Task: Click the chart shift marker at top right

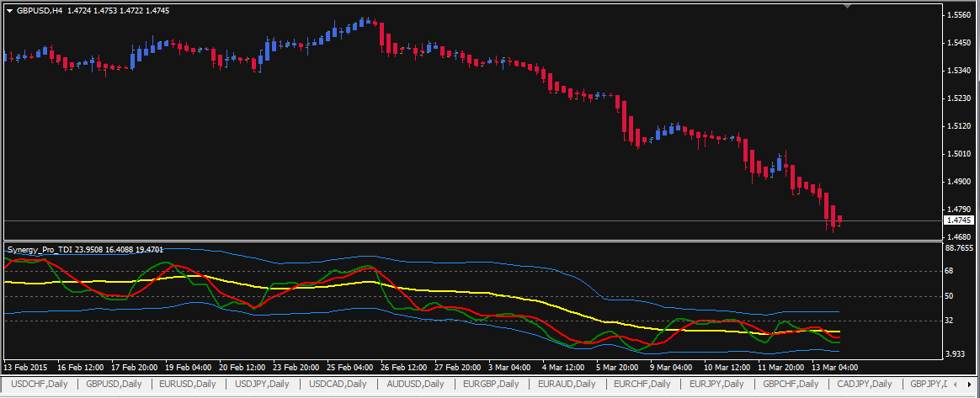Action: [x=848, y=6]
